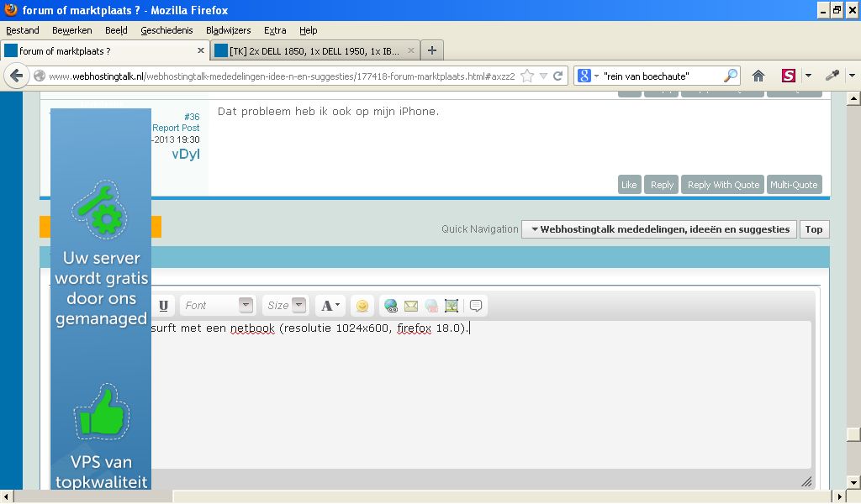The image size is (861, 504).
Task: Open the Size dropdown in the editor
Action: [286, 306]
